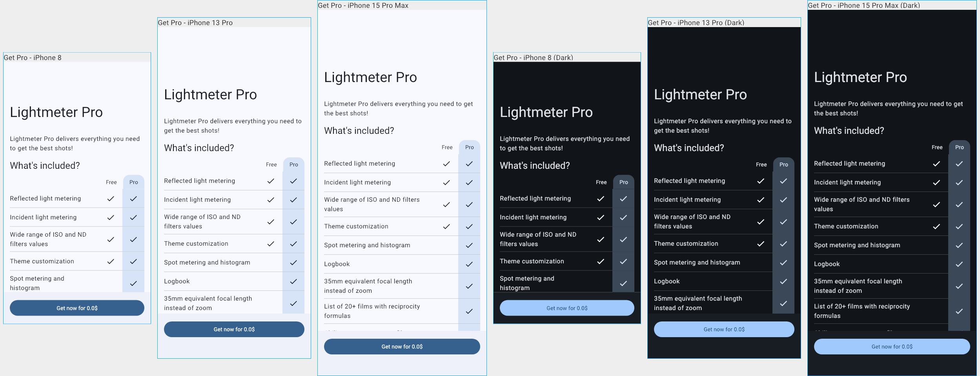Select the 'Get Pro - iPhone 13 Pro (Dark)' title
Viewport: 980px width, 376px height.
[696, 23]
